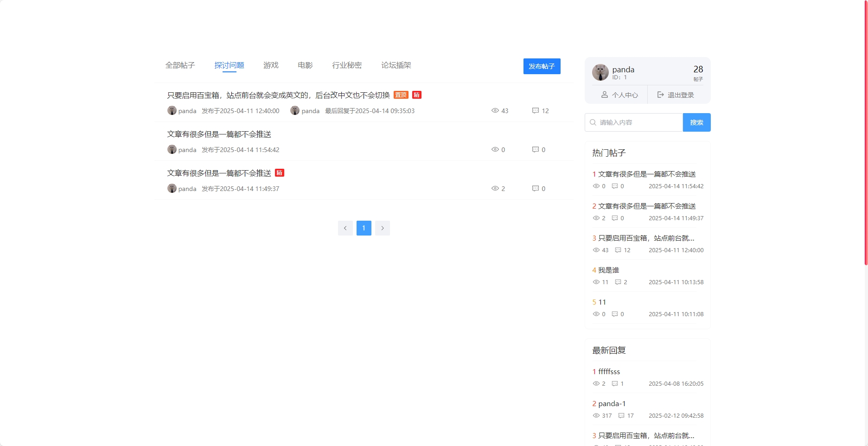This screenshot has height=446, width=868.
Task: Open hot post 1 文章有很多但是一篇都不会推送
Action: pyautogui.click(x=646, y=174)
